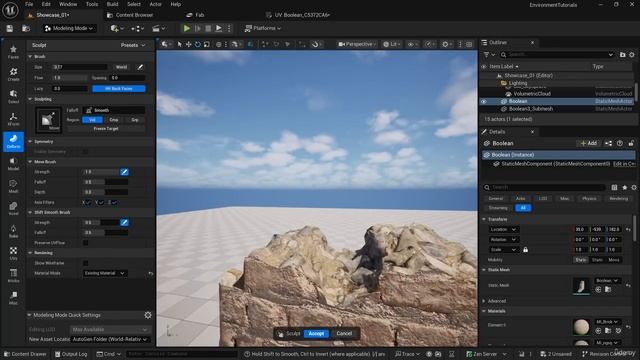The image size is (640, 360).
Task: Open the Falloff Smooth dropdown
Action: coord(114,110)
